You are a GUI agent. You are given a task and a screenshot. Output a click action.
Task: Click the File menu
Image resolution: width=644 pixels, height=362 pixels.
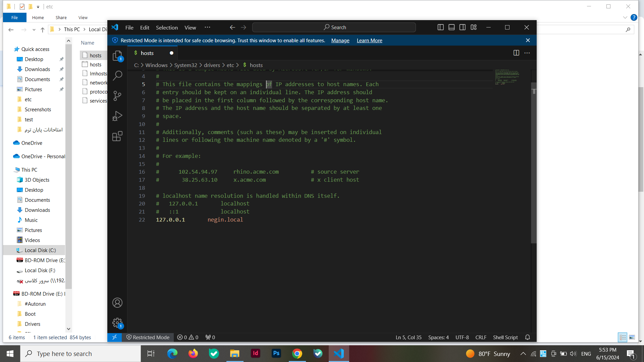coord(129,27)
